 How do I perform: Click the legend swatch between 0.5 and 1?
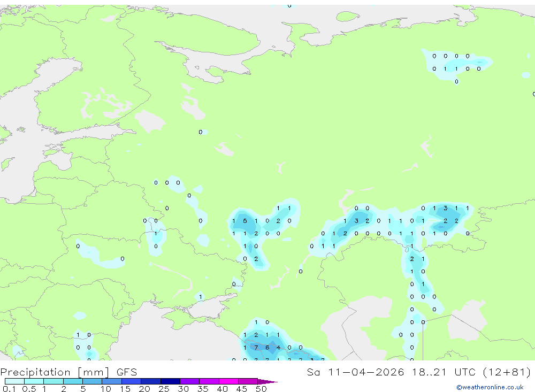[34, 381]
